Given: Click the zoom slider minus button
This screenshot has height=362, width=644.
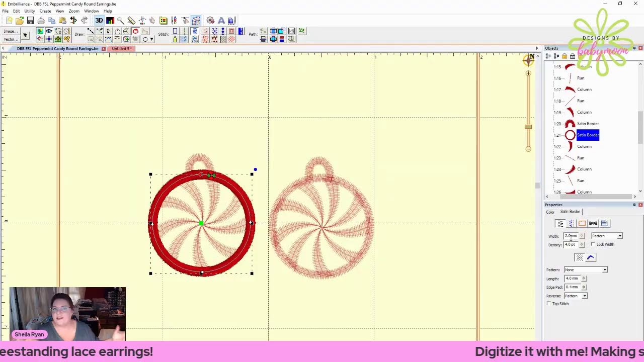Looking at the screenshot, I should 528,148.
